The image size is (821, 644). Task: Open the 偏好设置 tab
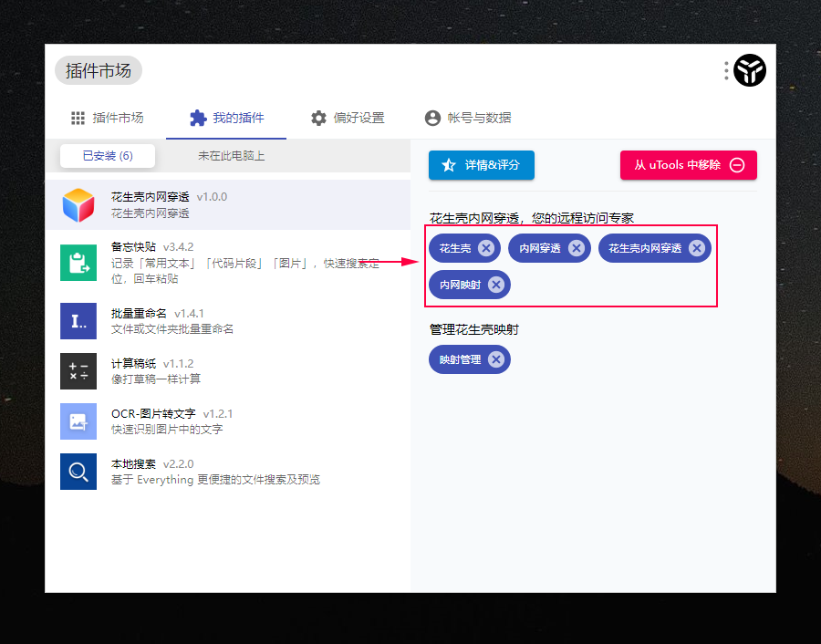tap(348, 118)
